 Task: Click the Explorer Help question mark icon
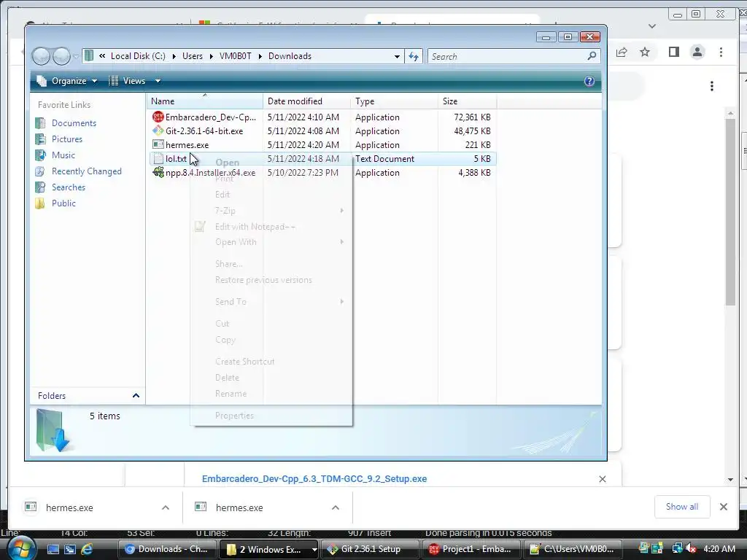coord(589,81)
